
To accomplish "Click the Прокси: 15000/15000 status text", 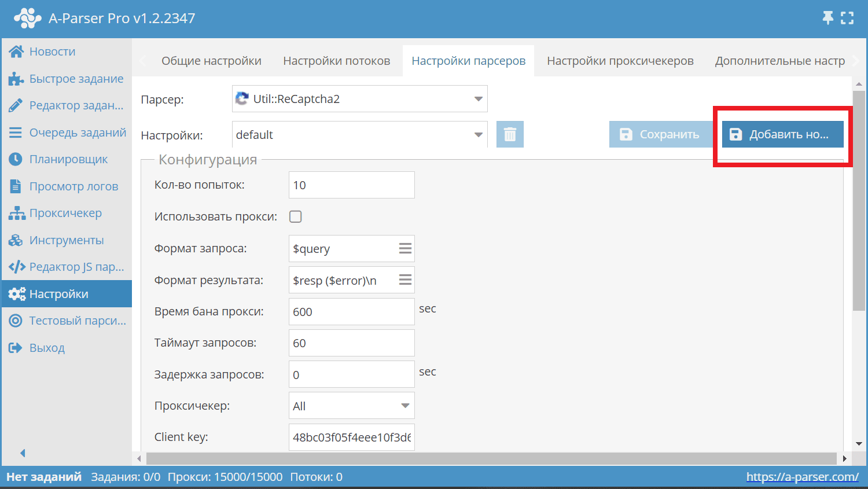I will click(x=225, y=477).
